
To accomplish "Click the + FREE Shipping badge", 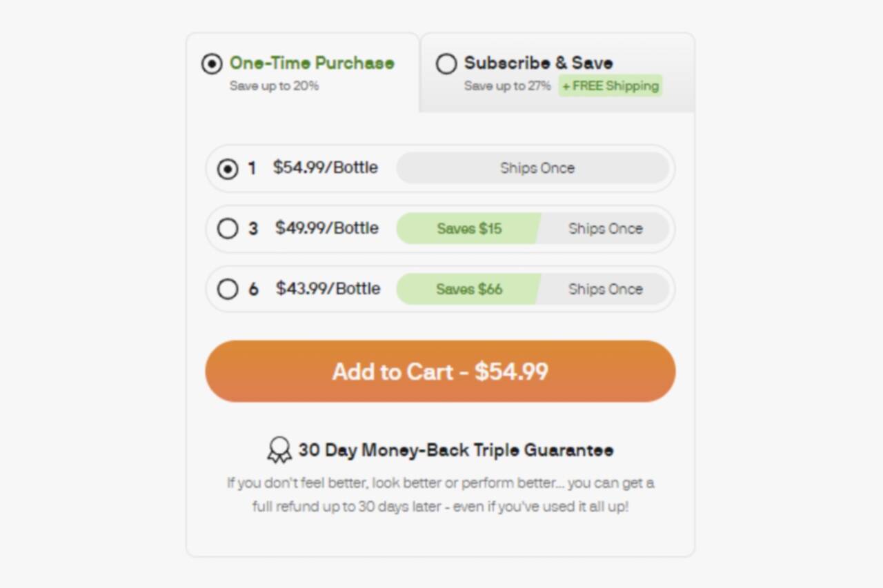I will 611,86.
